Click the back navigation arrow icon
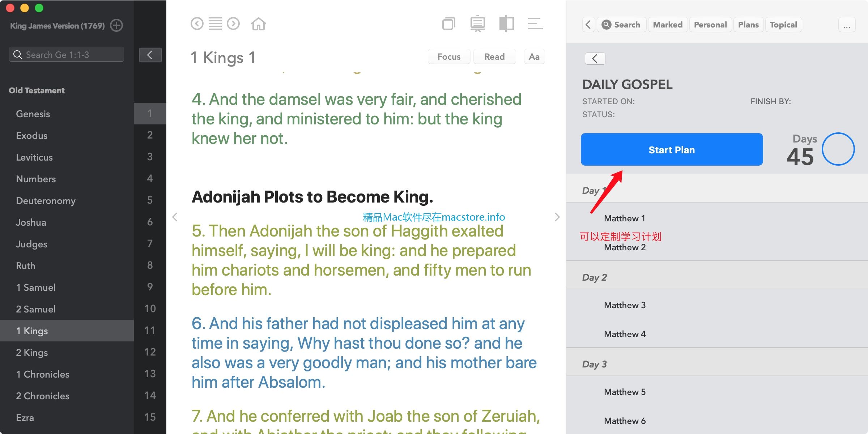Screen dimensions: 868x434 [197, 24]
